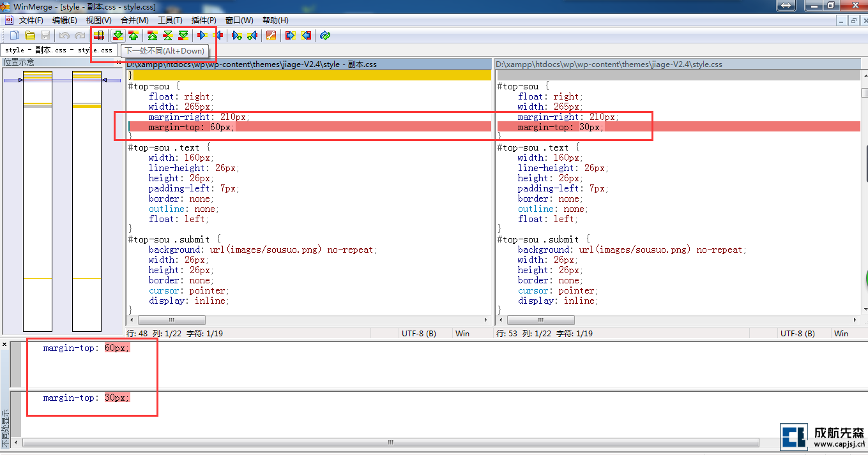
Task: Close the bottom diff detail pane
Action: coord(4,345)
